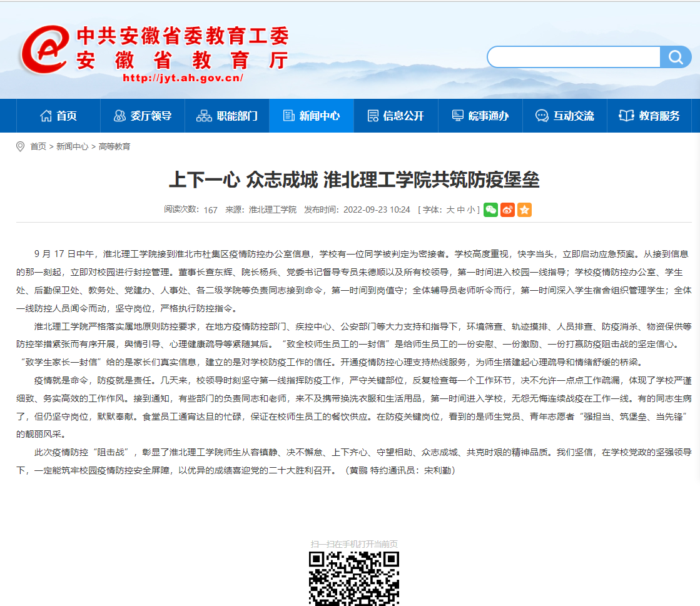Image resolution: width=700 pixels, height=606 pixels.
Task: Click the red site logo emblem
Action: coord(45,51)
